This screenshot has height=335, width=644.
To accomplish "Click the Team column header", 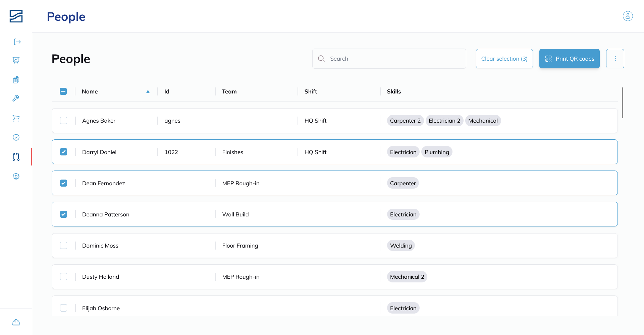I will 229,91.
